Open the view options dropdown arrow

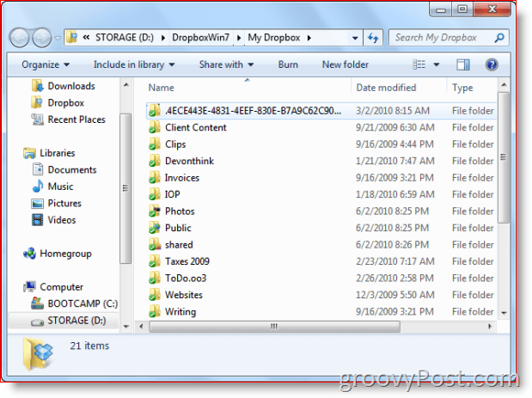point(437,64)
